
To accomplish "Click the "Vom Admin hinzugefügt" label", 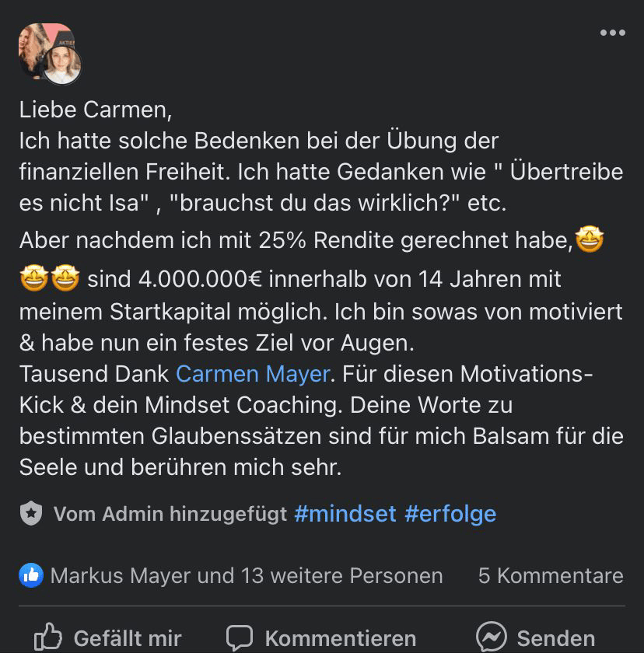I will click(x=170, y=513).
